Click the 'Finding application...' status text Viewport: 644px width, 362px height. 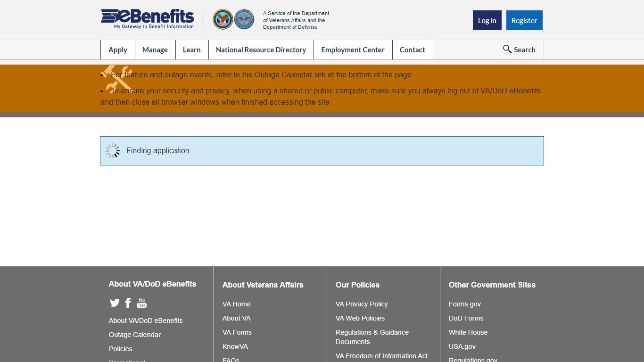coord(161,151)
